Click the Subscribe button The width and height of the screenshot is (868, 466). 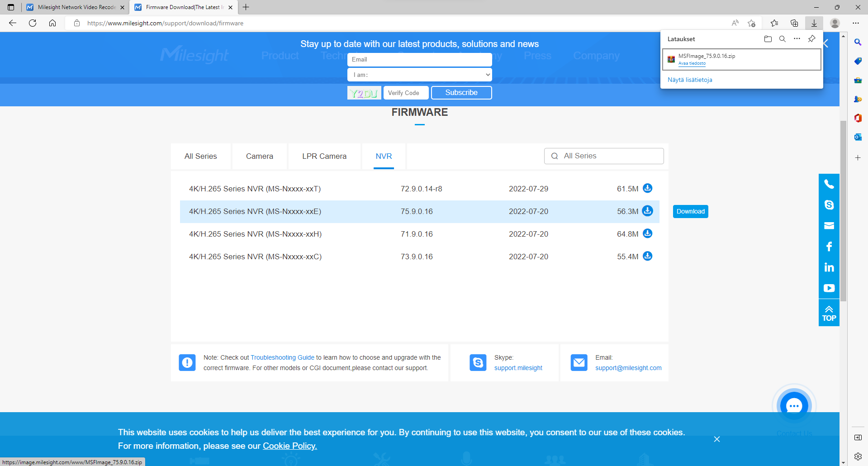[x=461, y=93]
